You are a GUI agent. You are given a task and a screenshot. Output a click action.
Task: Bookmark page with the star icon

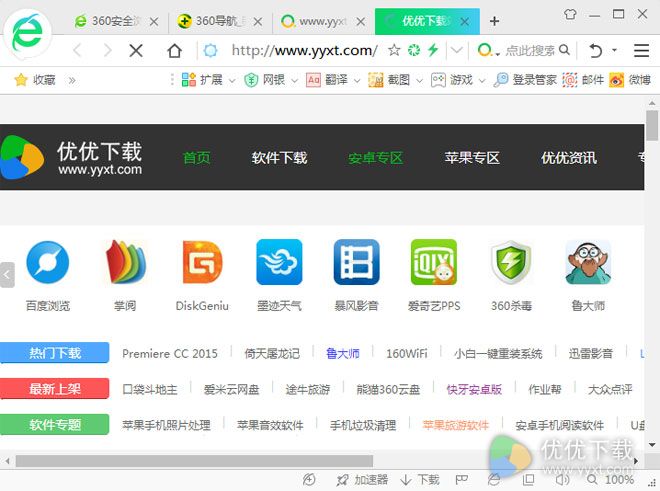coord(394,51)
